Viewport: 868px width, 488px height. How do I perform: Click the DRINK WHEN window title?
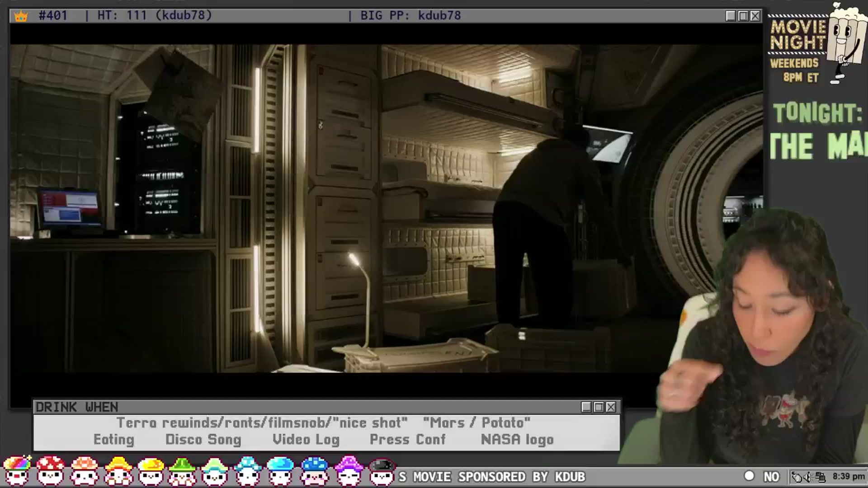77,407
